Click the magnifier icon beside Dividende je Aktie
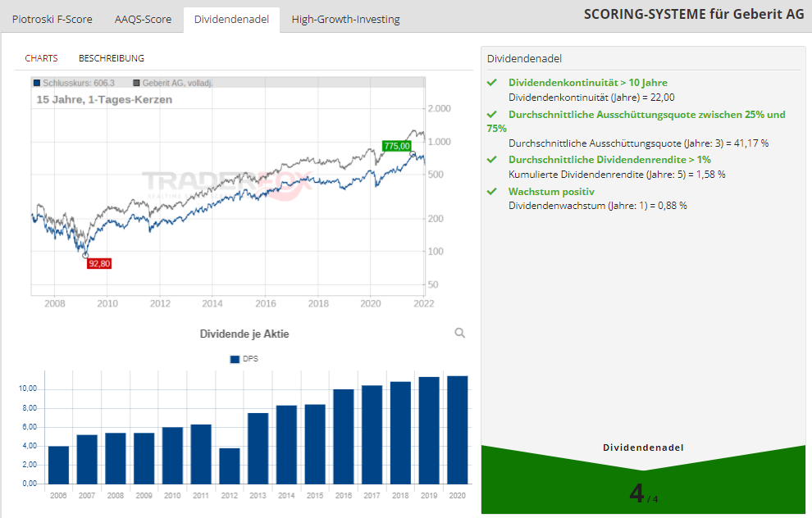 (459, 333)
